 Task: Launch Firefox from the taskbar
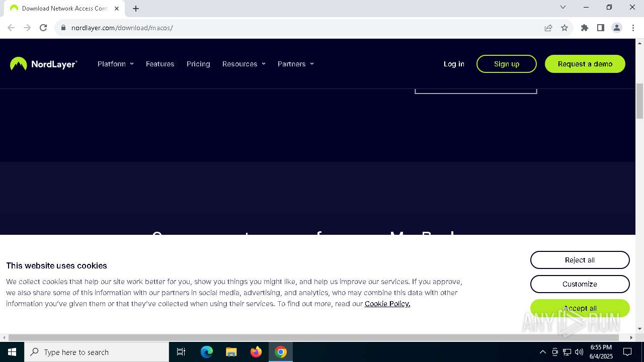click(256, 352)
